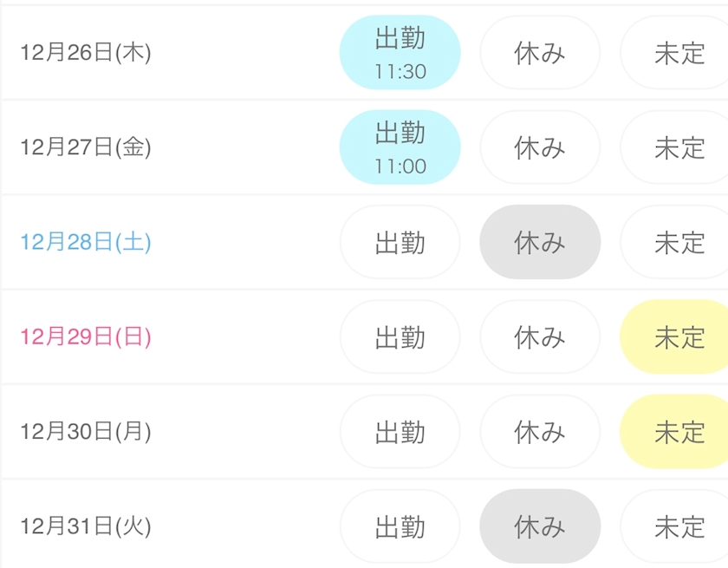Select 出勤 for 12月28日(土)
Viewport: 728px width, 568px height.
(400, 242)
